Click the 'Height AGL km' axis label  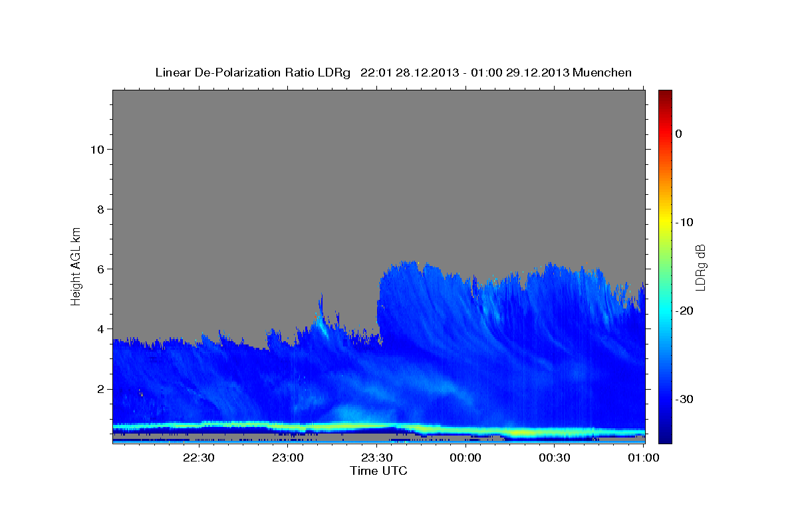click(76, 265)
